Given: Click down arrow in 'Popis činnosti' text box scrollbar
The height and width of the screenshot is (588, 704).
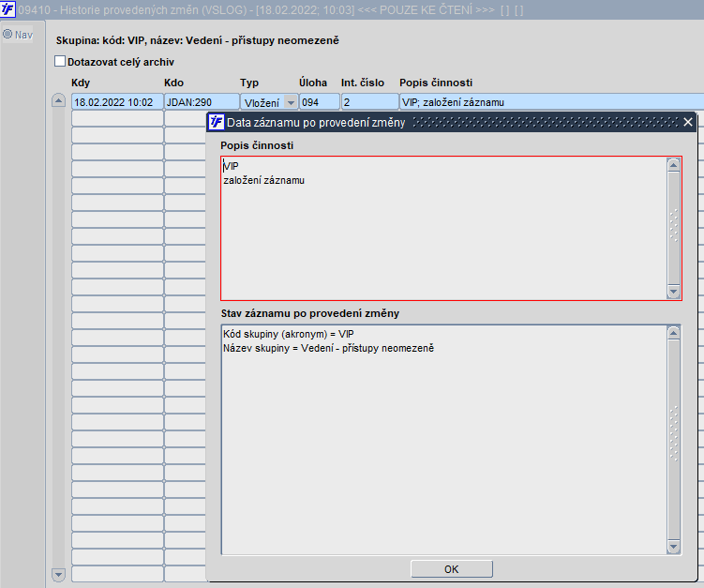Looking at the screenshot, I should pyautogui.click(x=673, y=291).
